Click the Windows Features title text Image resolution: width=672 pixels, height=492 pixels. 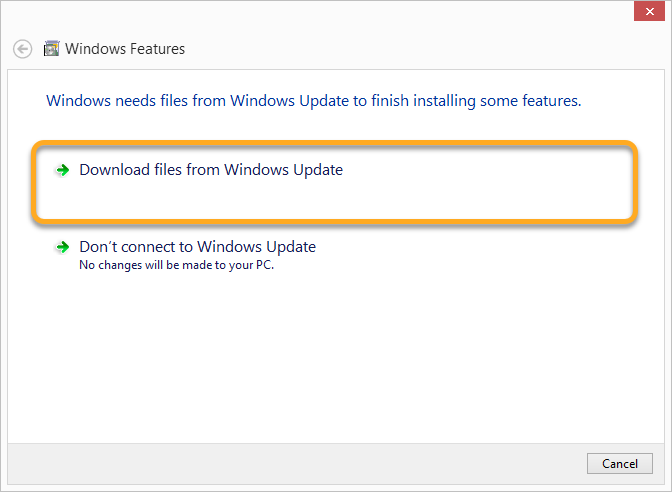(125, 49)
